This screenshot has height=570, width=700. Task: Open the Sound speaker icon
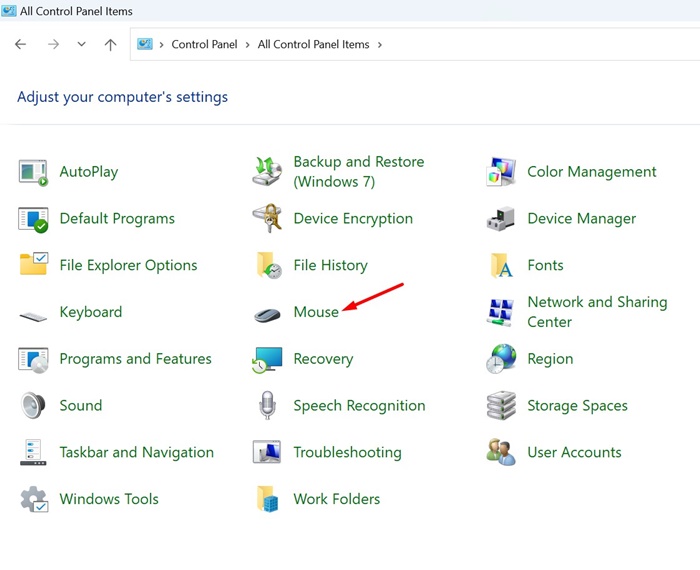[x=33, y=406]
